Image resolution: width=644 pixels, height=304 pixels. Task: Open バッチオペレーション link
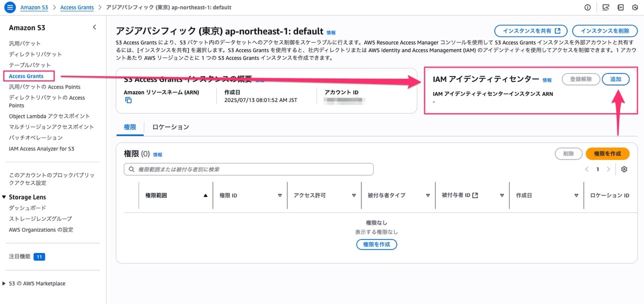(36, 137)
